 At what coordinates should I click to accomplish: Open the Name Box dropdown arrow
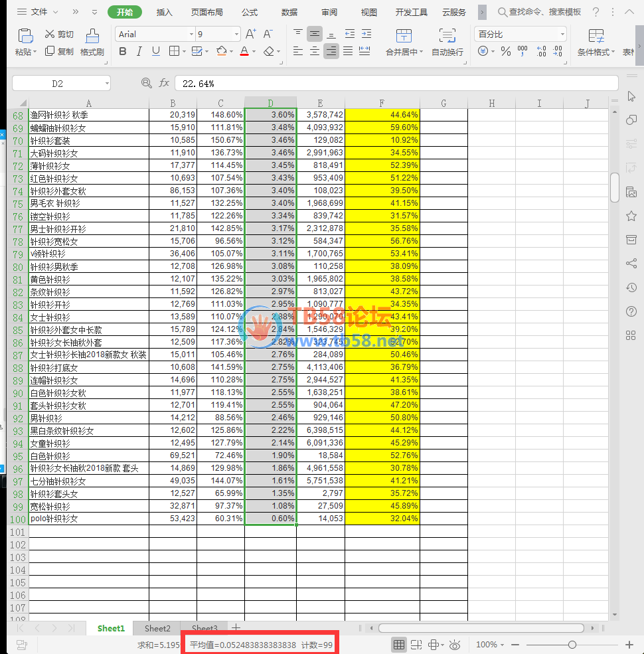[106, 83]
